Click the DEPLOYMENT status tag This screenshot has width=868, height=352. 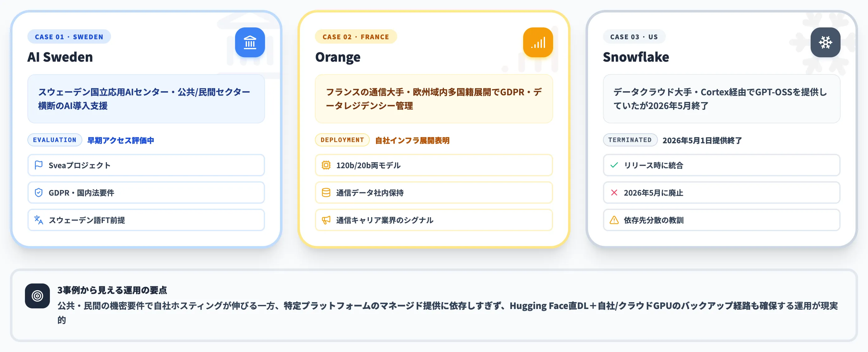(x=342, y=140)
